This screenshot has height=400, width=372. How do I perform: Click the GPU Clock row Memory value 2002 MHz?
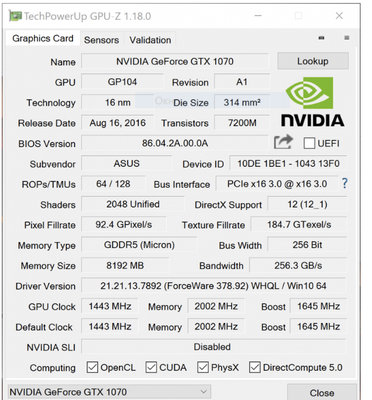(216, 306)
